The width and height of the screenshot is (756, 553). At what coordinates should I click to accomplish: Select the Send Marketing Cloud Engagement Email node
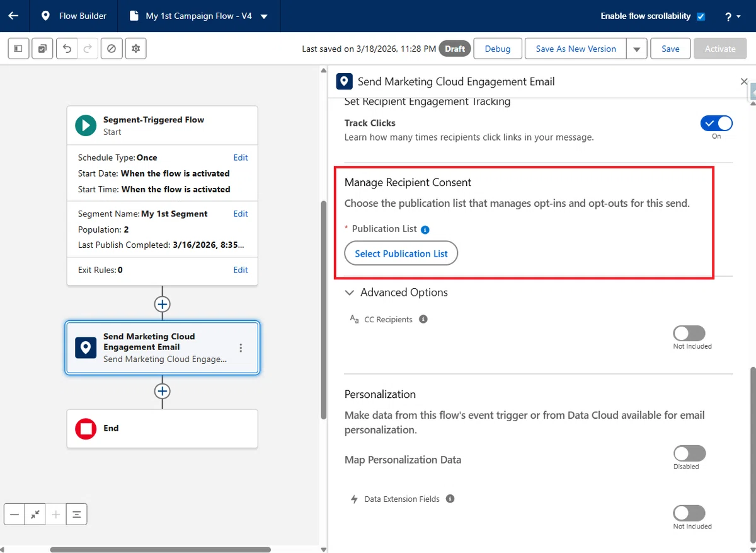[x=163, y=348]
